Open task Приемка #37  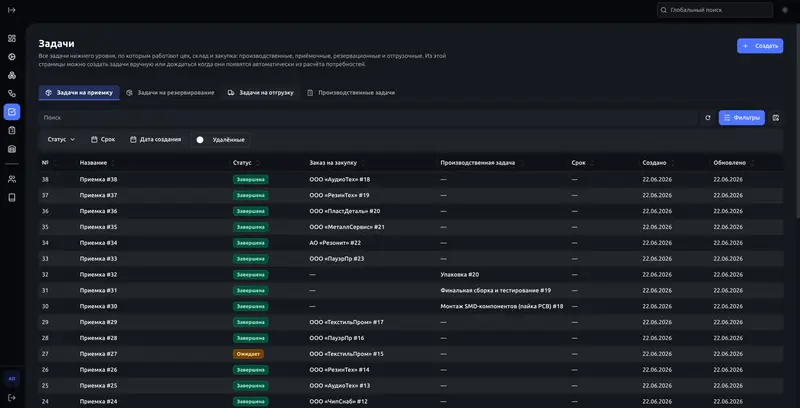(98, 195)
